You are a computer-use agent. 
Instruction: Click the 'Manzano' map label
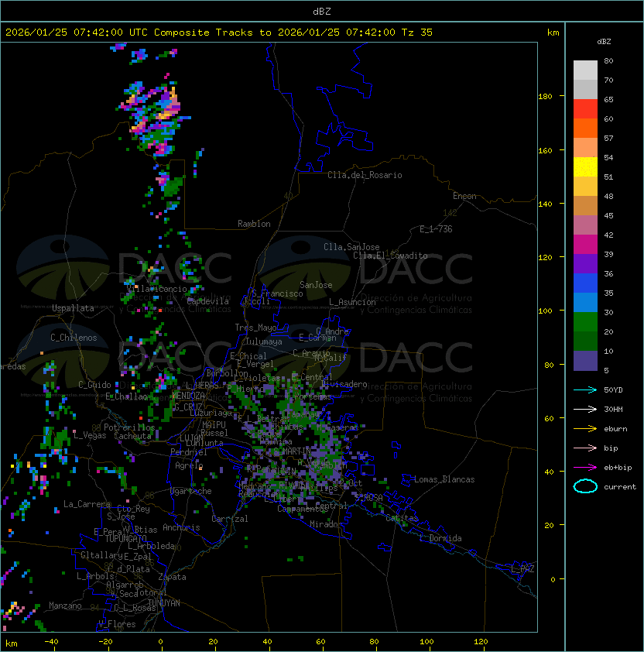pos(65,606)
